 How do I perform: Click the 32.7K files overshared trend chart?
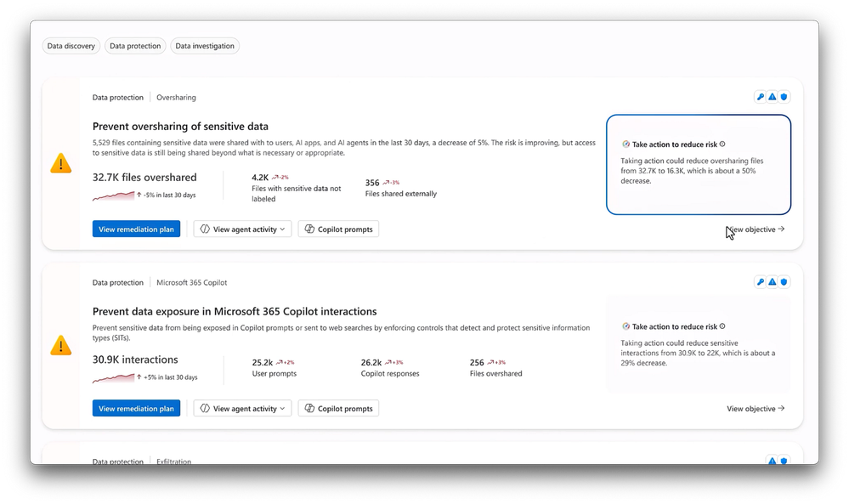[113, 195]
